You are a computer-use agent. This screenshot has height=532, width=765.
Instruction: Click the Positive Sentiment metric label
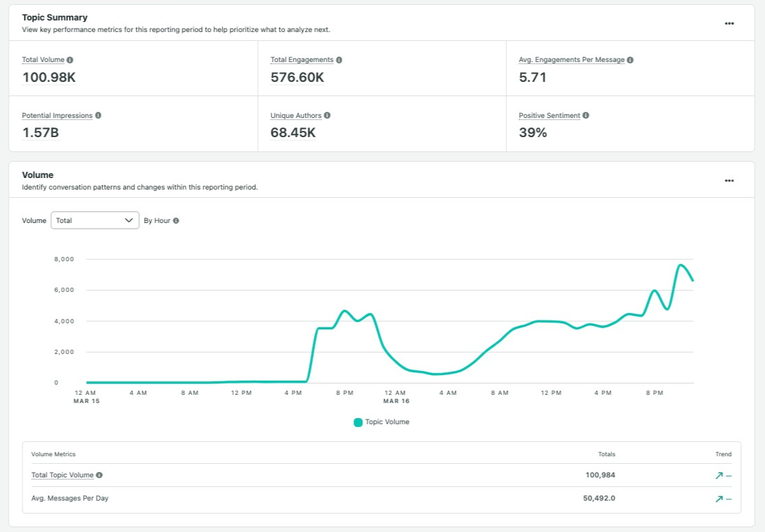tap(549, 116)
